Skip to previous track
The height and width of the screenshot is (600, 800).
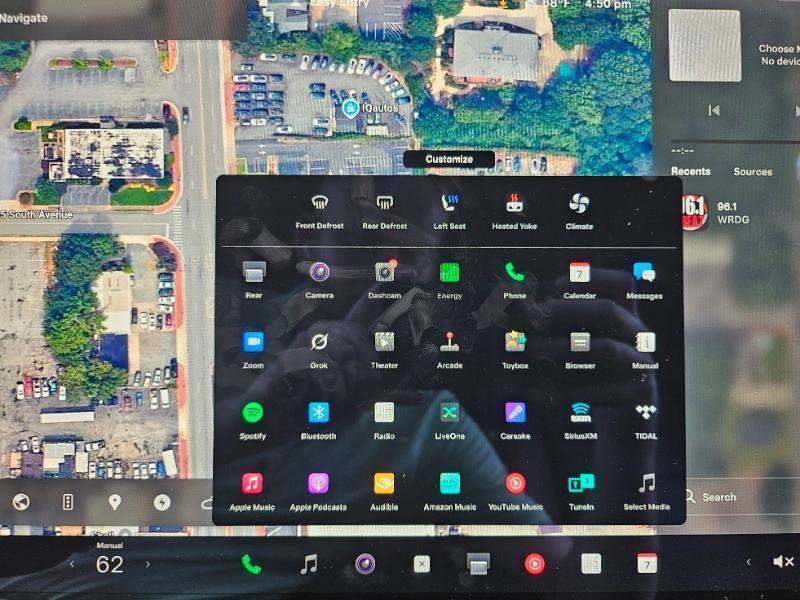[714, 110]
